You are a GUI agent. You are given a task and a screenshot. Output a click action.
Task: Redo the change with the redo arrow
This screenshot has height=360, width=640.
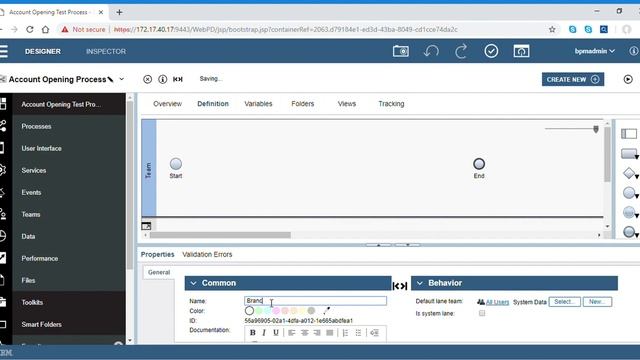point(461,51)
